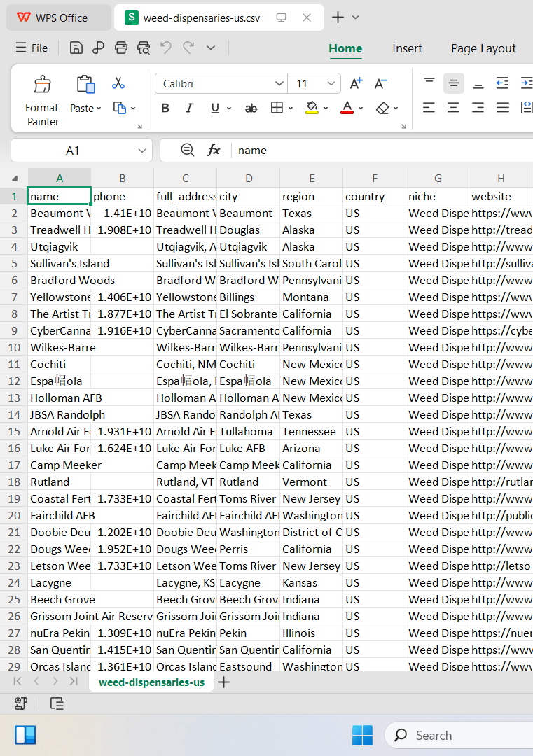Increase font size with A+ icon
Screen dimensions: 533x756
(356, 83)
